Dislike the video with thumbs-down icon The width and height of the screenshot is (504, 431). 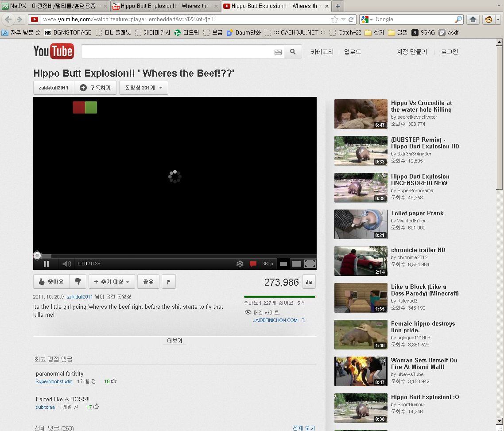78,282
